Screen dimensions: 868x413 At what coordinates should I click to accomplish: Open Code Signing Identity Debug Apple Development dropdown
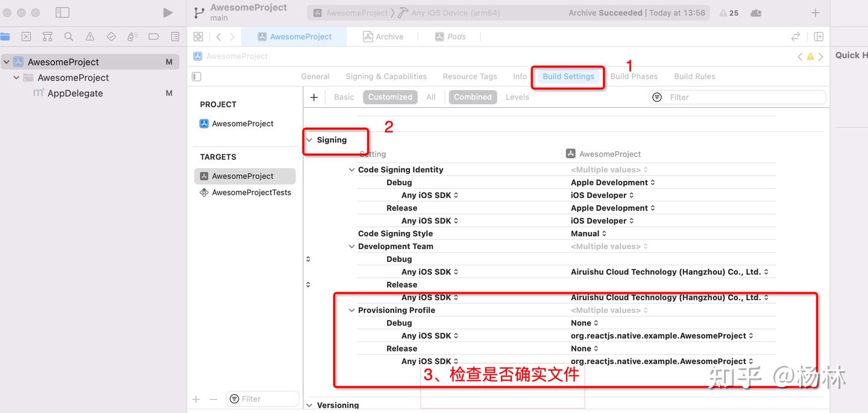[612, 183]
